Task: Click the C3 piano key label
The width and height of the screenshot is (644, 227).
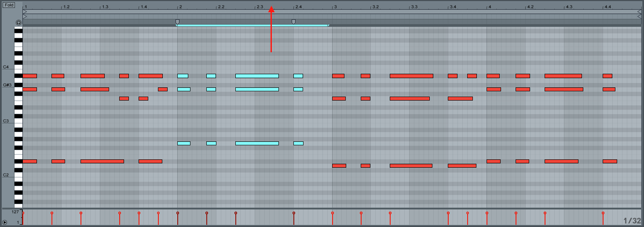Action: coord(6,121)
